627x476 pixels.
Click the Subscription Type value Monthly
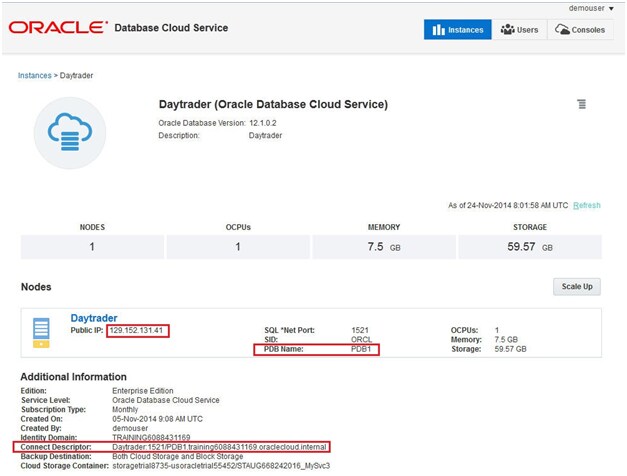[125, 410]
